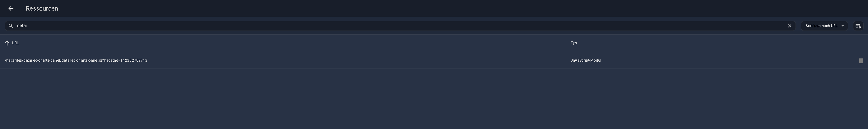Click blank top bar right of Ressourcen

438,8
